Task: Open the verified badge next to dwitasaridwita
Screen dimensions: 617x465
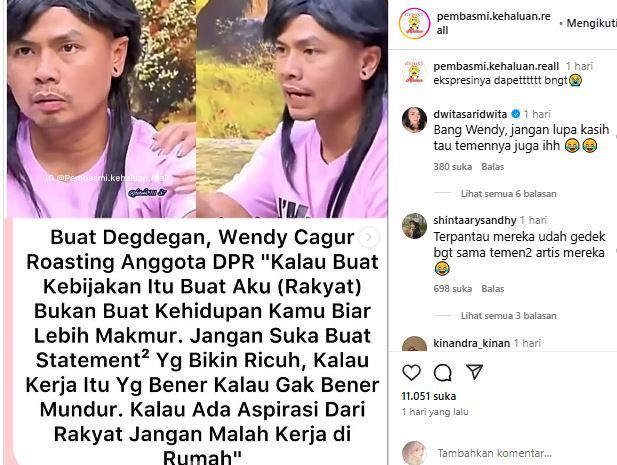Action: click(x=515, y=114)
